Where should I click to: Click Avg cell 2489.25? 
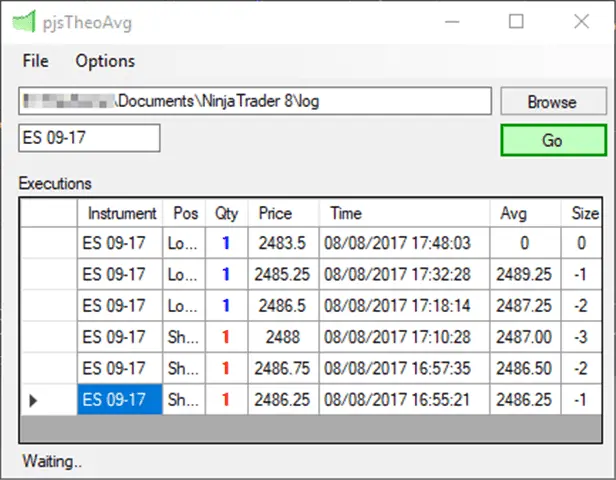[526, 275]
